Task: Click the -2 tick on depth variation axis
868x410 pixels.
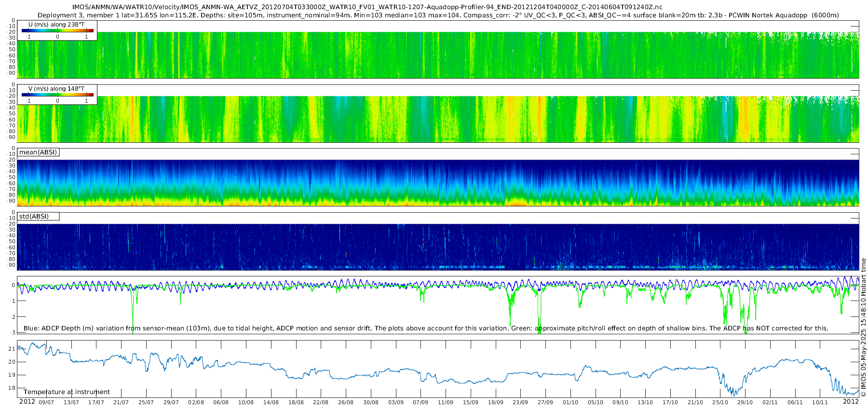Action: (13, 317)
